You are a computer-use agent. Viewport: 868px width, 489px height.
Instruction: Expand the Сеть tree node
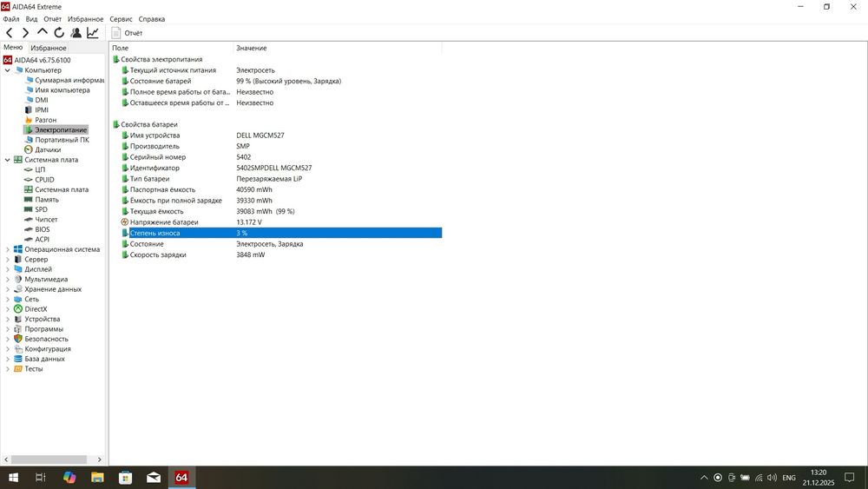pyautogui.click(x=7, y=300)
